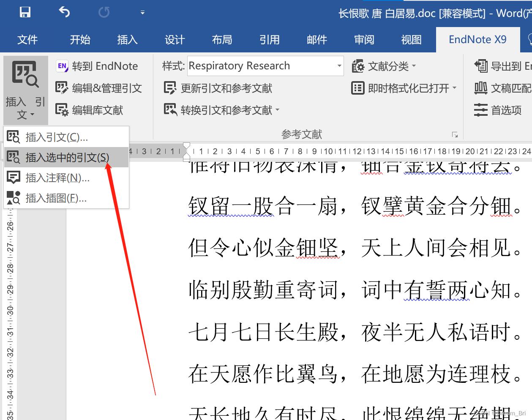Switch to the 设计 ribbon tab
The image size is (532, 420).
(x=175, y=40)
